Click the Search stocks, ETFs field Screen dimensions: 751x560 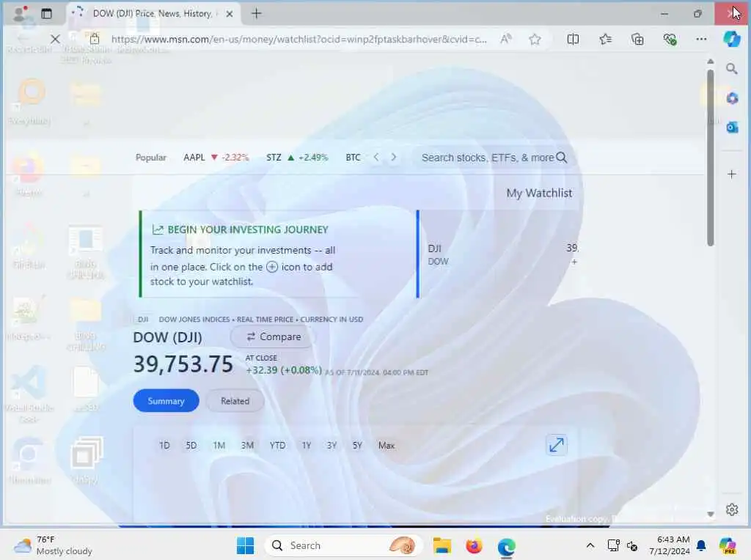click(488, 158)
